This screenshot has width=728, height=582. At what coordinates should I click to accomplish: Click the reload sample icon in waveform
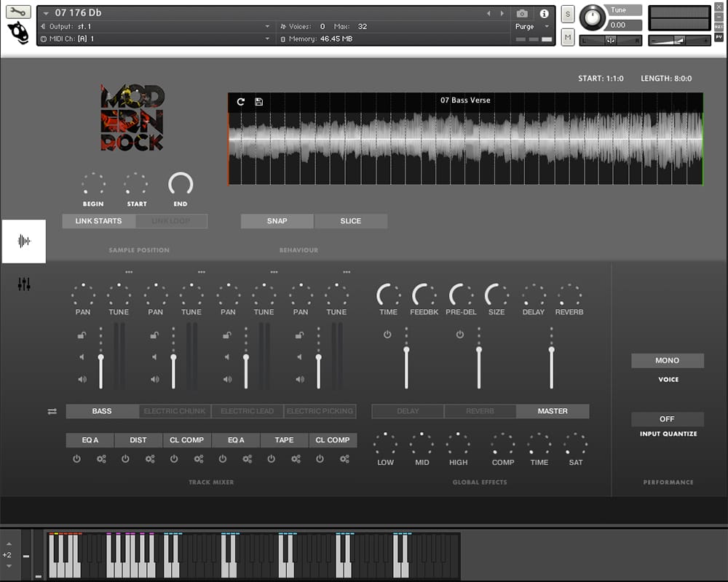coord(241,102)
